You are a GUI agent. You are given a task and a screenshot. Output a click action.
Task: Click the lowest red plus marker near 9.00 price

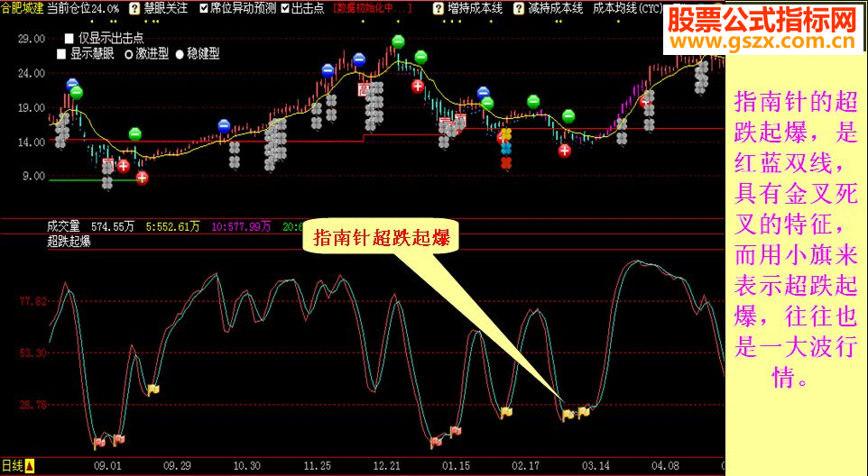click(x=143, y=178)
